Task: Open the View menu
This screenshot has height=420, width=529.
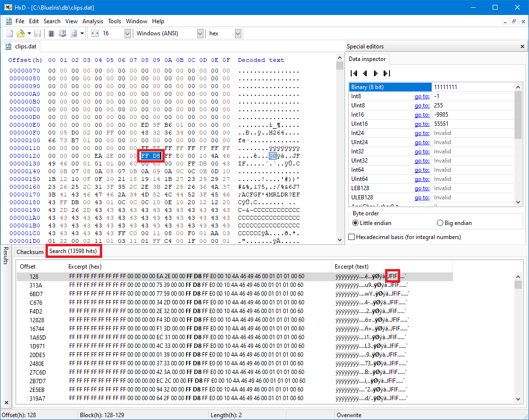Action: coord(71,21)
